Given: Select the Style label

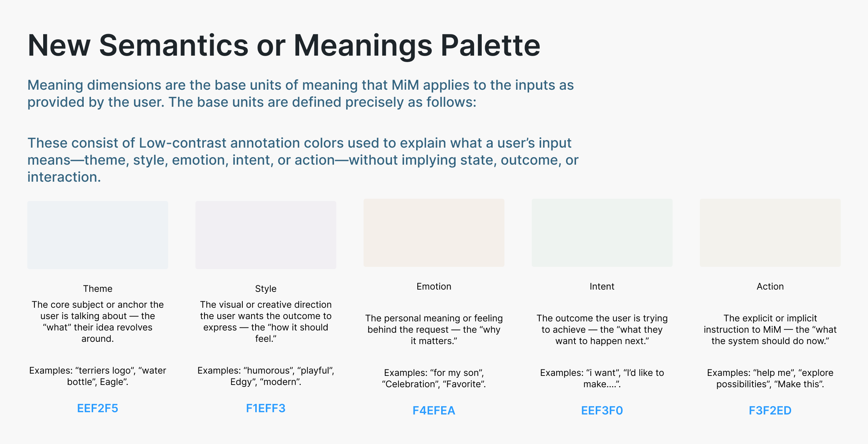Looking at the screenshot, I should [x=266, y=289].
